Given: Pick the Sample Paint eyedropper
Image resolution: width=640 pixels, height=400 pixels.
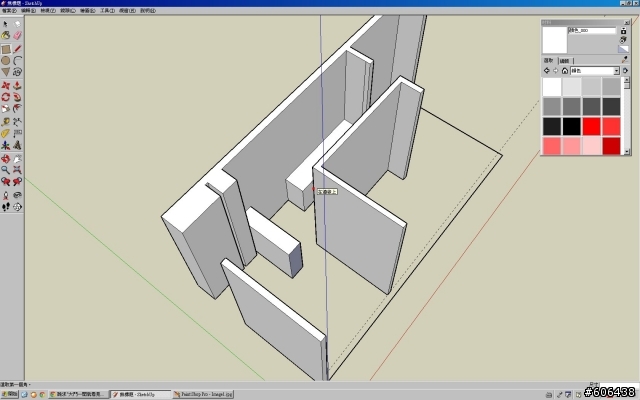Looking at the screenshot, I should tap(624, 60).
